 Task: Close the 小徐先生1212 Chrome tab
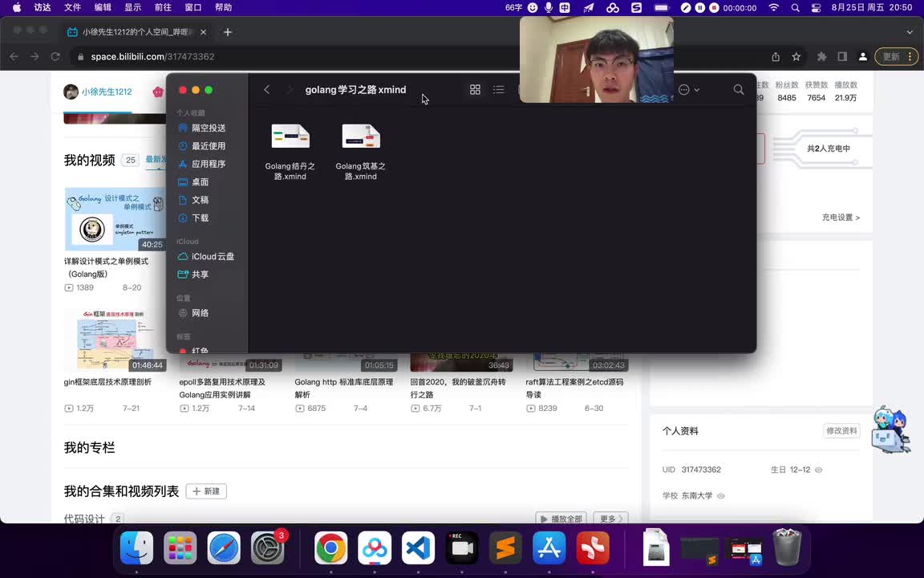(203, 32)
